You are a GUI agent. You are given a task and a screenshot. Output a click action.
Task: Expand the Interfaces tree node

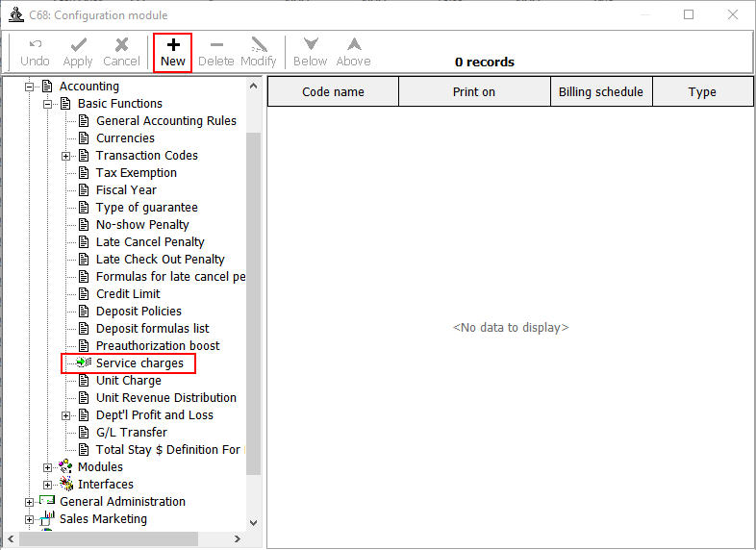click(48, 485)
